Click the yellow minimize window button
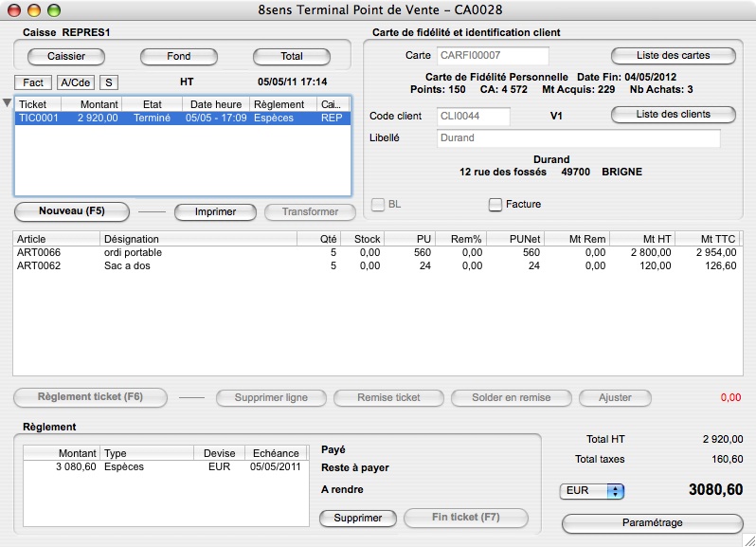The width and height of the screenshot is (756, 547). pyautogui.click(x=34, y=10)
